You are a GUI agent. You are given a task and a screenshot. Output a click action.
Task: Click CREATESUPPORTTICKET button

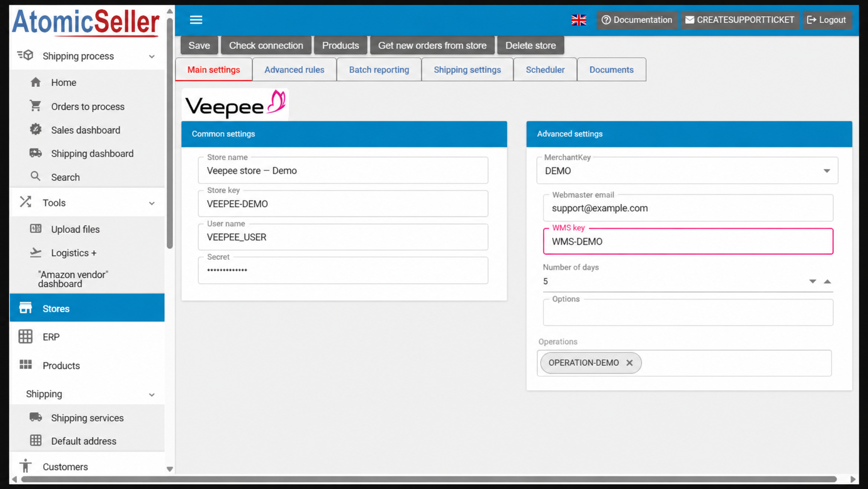(740, 20)
